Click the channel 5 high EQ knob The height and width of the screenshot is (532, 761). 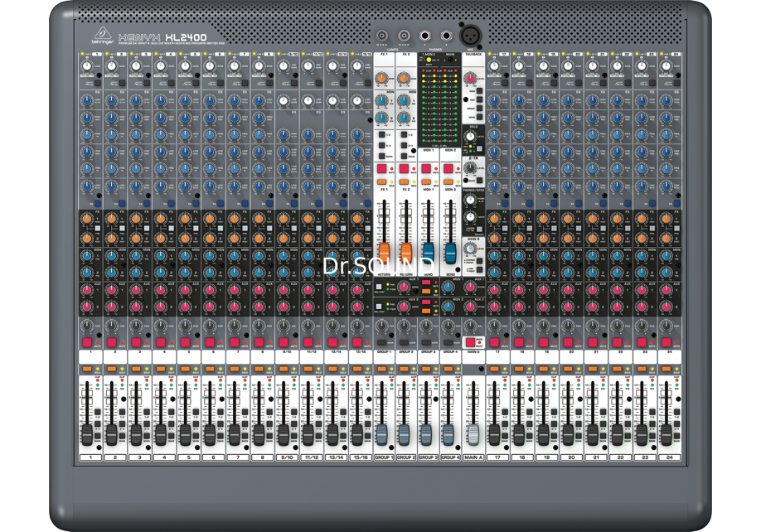pos(186,100)
